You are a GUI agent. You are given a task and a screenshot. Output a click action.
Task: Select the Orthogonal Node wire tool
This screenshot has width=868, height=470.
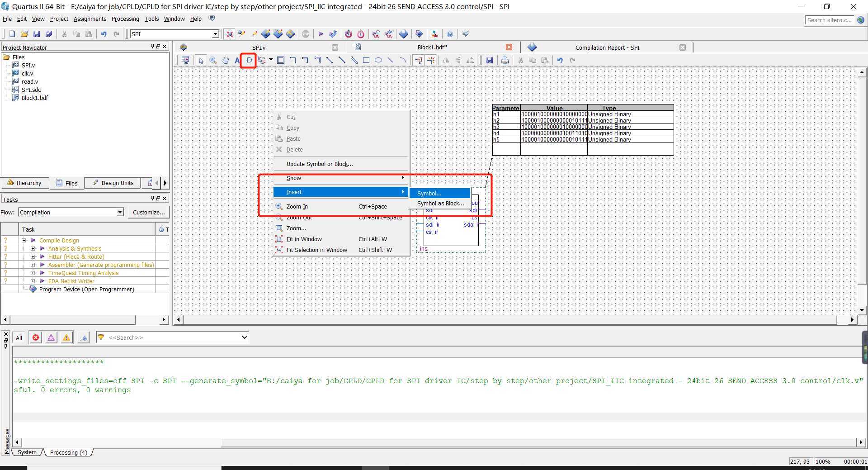293,60
